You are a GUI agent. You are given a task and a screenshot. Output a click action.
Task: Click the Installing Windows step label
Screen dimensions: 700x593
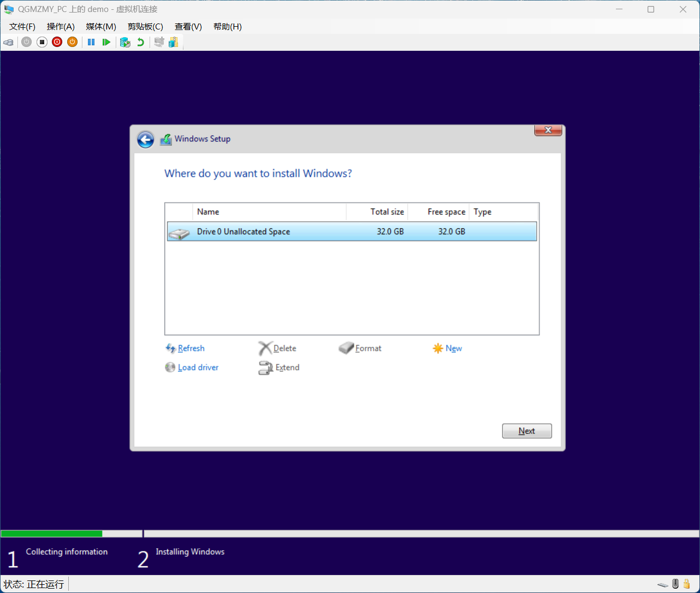(x=190, y=552)
